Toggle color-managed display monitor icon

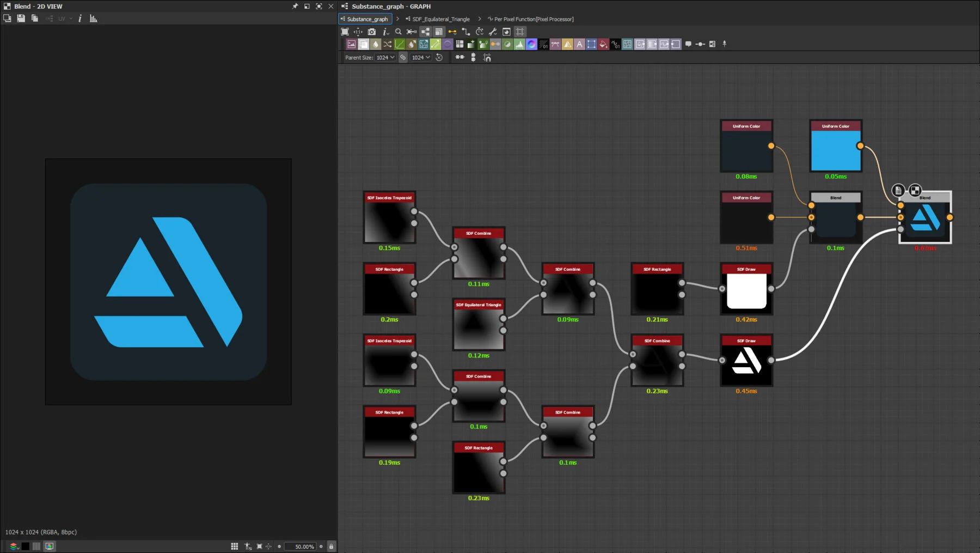point(50,546)
